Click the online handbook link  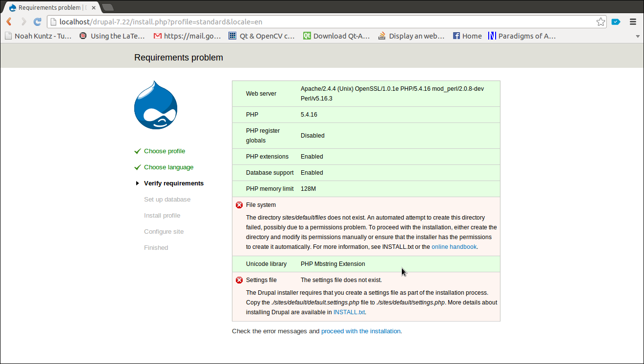pos(454,247)
